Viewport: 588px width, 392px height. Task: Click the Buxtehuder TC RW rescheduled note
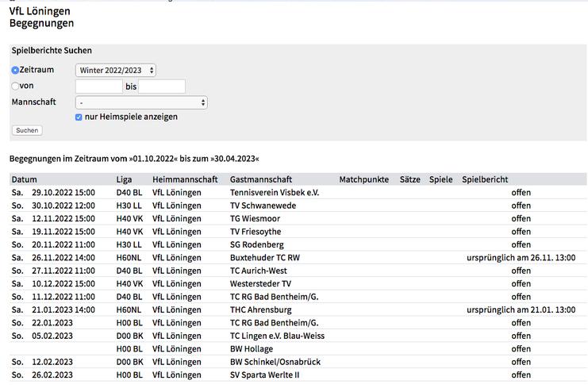[x=521, y=258]
